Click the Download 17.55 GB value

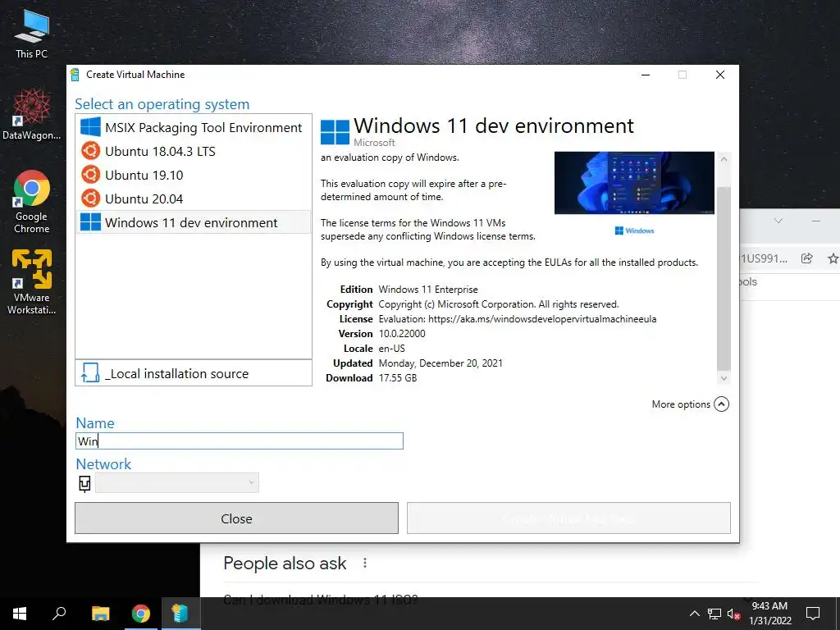click(x=398, y=377)
